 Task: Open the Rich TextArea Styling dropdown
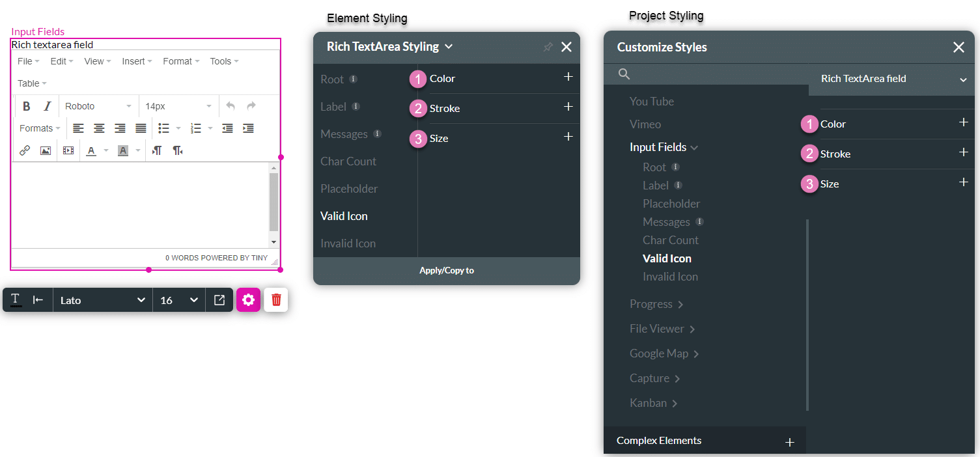coord(448,46)
